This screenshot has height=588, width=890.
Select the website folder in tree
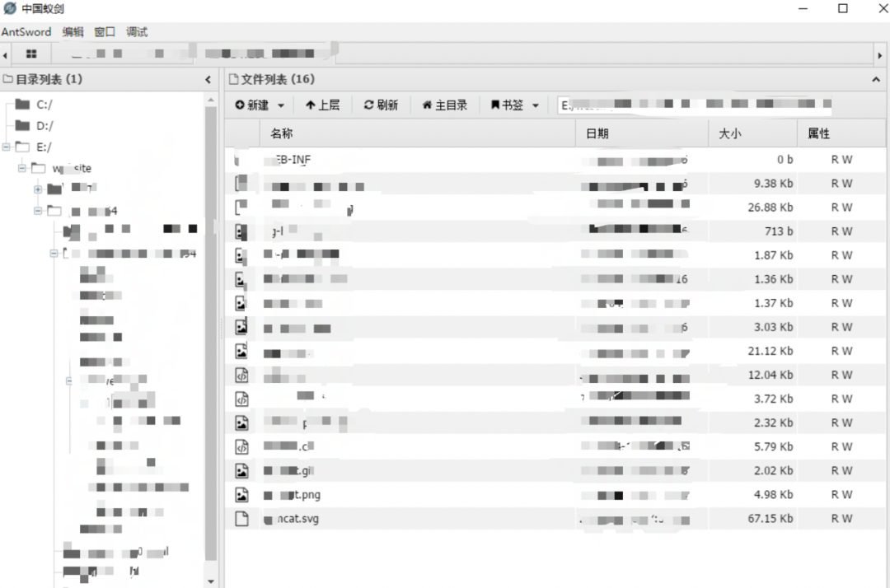pyautogui.click(x=72, y=168)
